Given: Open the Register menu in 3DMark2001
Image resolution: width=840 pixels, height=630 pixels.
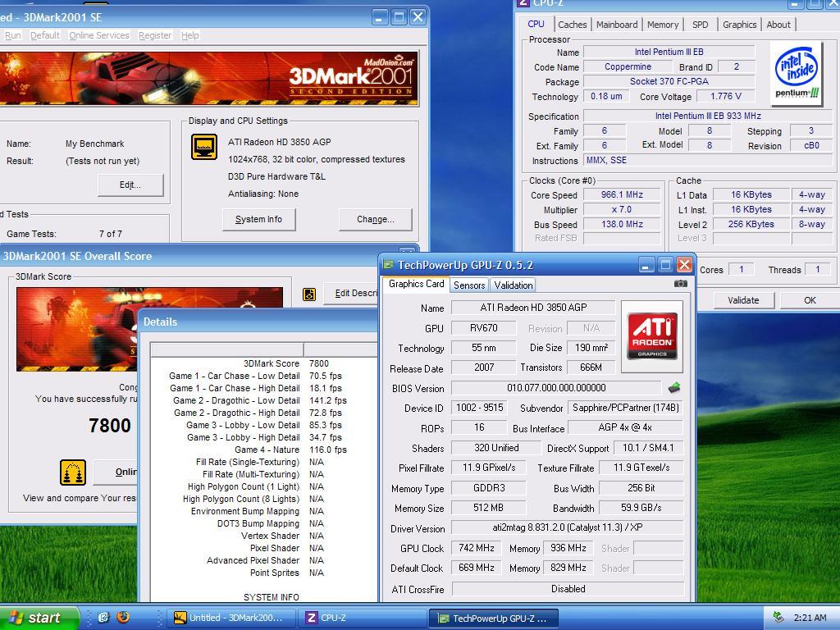Looking at the screenshot, I should point(155,35).
